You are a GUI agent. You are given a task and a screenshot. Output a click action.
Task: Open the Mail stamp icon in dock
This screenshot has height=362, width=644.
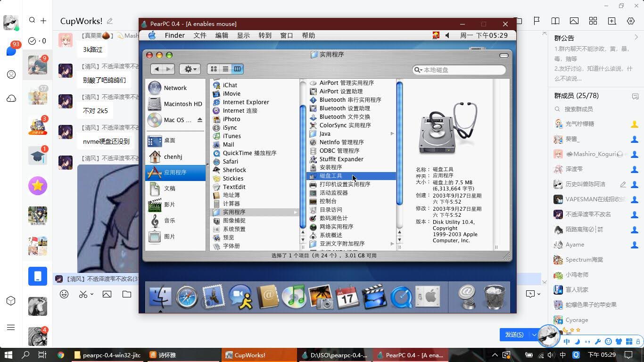[214, 297]
